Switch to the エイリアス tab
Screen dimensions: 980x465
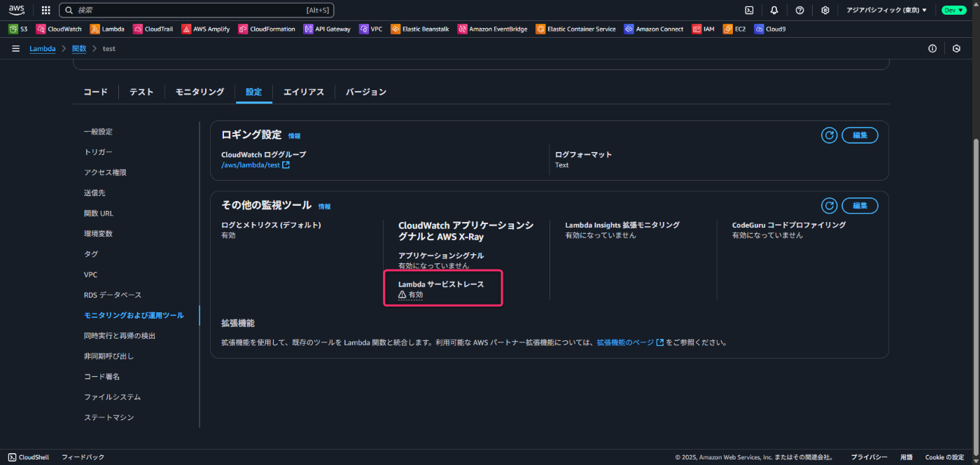point(304,92)
